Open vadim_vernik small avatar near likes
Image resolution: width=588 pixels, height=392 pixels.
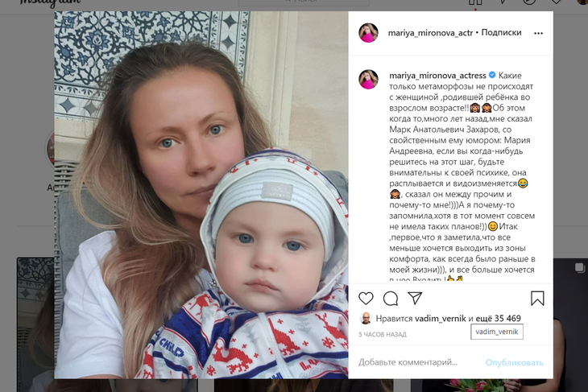[x=366, y=318]
